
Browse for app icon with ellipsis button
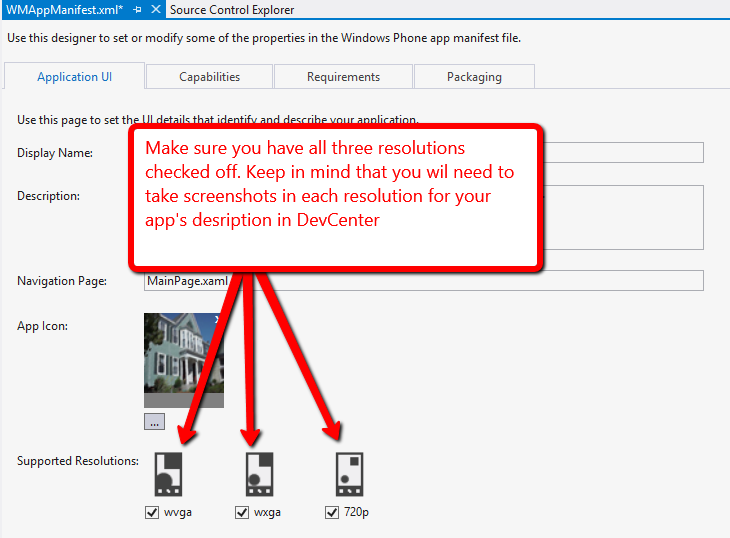tap(154, 422)
